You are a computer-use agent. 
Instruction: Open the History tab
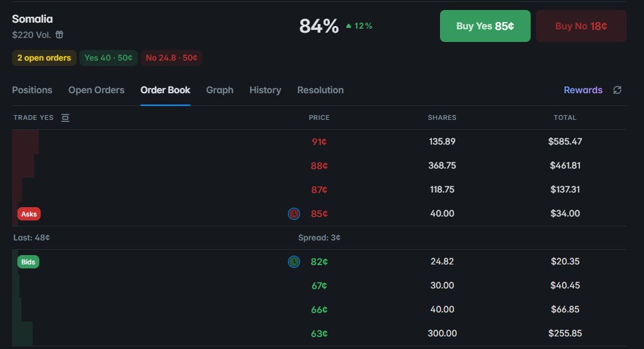coord(265,90)
